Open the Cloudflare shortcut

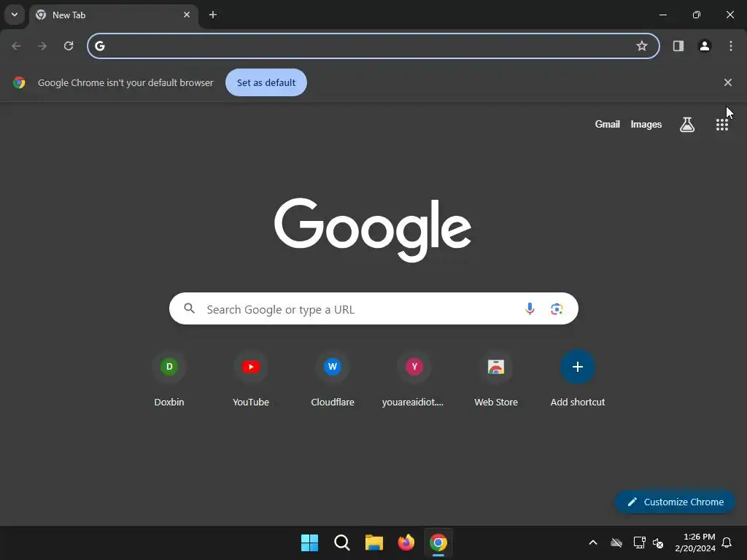click(x=333, y=379)
